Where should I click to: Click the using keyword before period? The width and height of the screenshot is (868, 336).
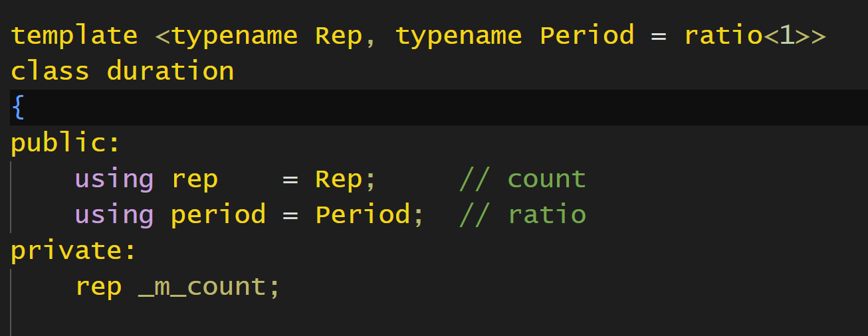pos(114,214)
